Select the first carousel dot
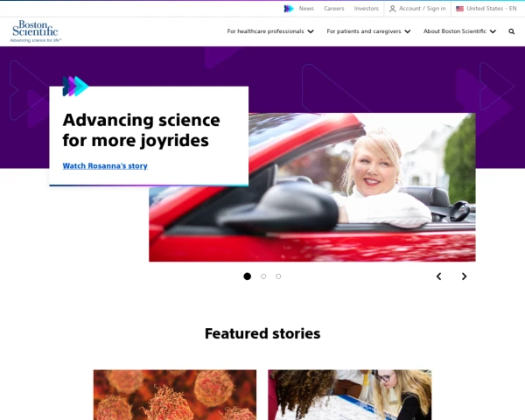The width and height of the screenshot is (525, 420). coord(247,276)
